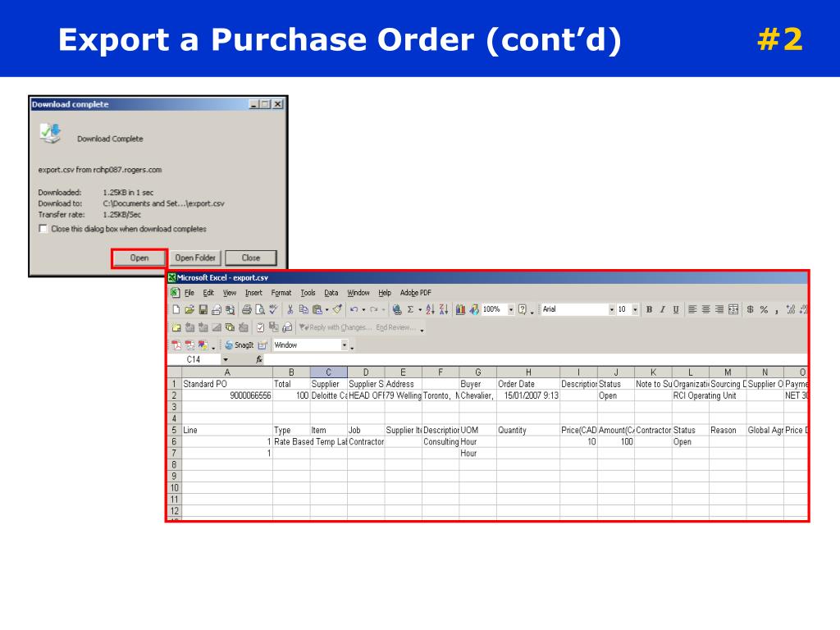Select the 'RCI Operating Unit' cell
Image resolution: width=840 pixels, height=630 pixels.
[x=691, y=395]
